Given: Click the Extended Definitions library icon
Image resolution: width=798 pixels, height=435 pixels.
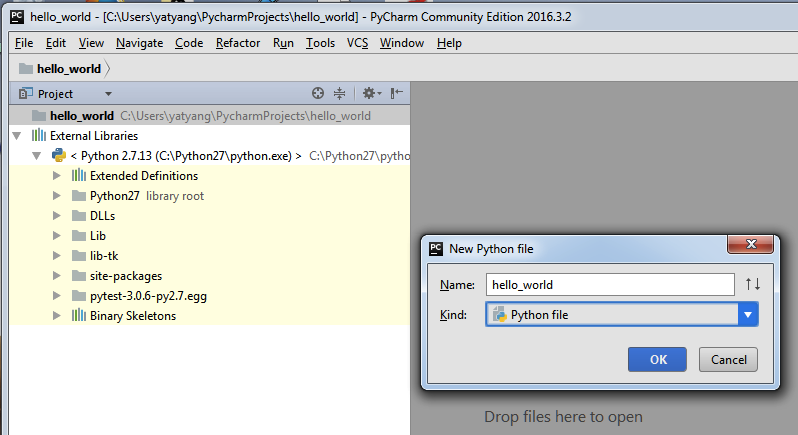Looking at the screenshot, I should point(78,176).
